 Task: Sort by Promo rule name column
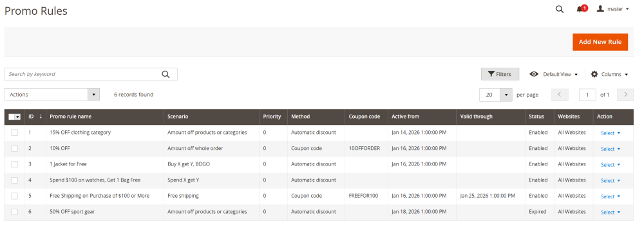(105, 117)
